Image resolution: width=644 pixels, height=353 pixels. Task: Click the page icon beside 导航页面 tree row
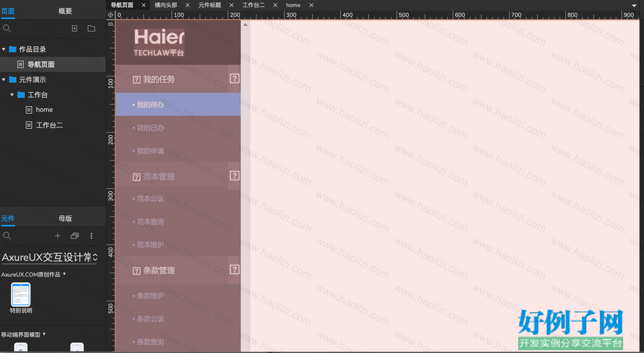21,64
